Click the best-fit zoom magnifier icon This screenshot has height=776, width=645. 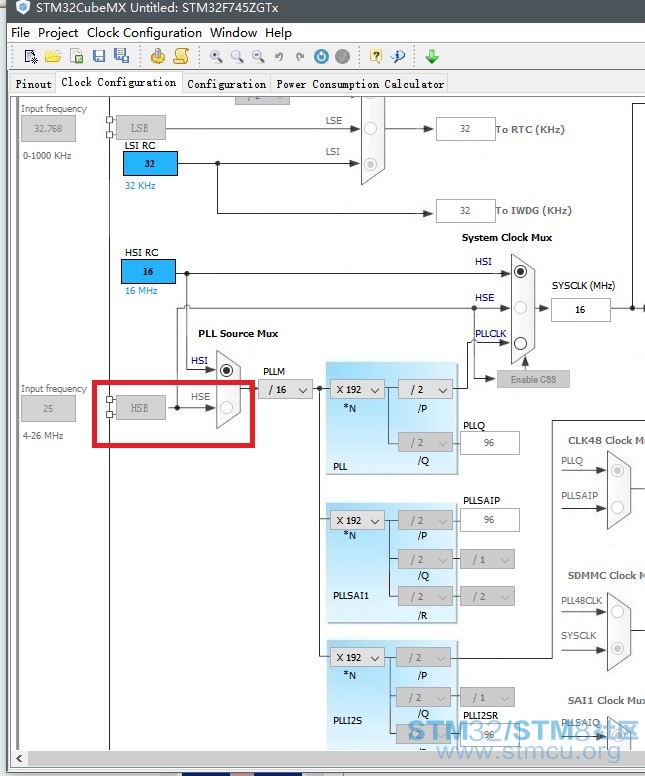[237, 56]
